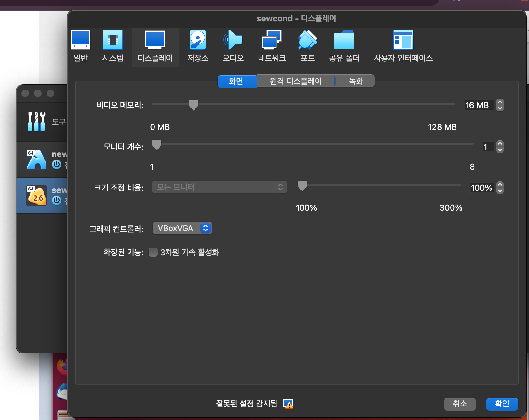Screen dimensions: 529x420
Task: Open the 포트 (Ports) settings section
Action: click(307, 46)
